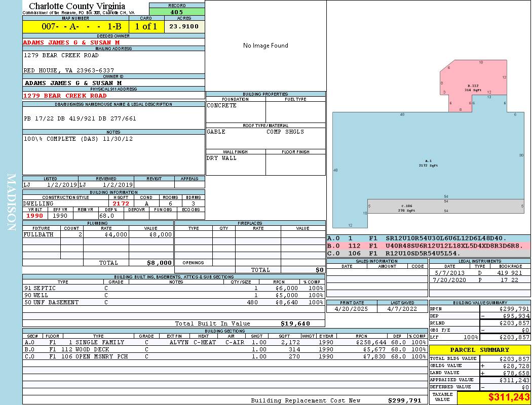Click the yellow PARCEL SUMMARY header

480,350
